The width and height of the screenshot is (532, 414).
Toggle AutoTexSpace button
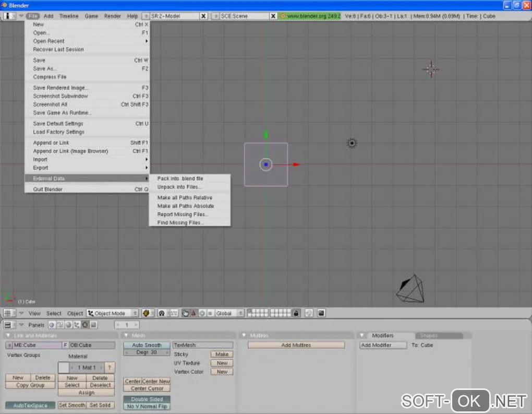[30, 405]
